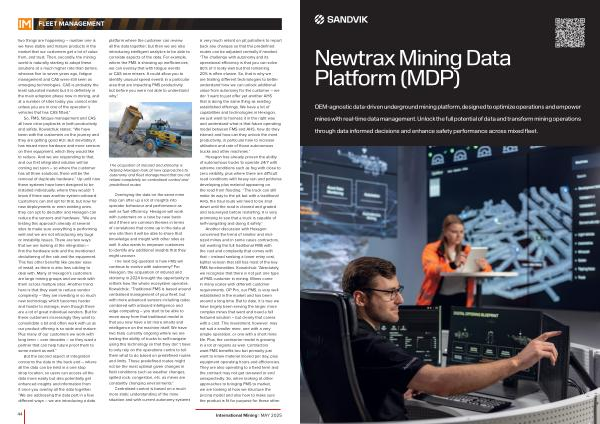
Task: Click the dump truck photo in the article
Action: click(150, 130)
